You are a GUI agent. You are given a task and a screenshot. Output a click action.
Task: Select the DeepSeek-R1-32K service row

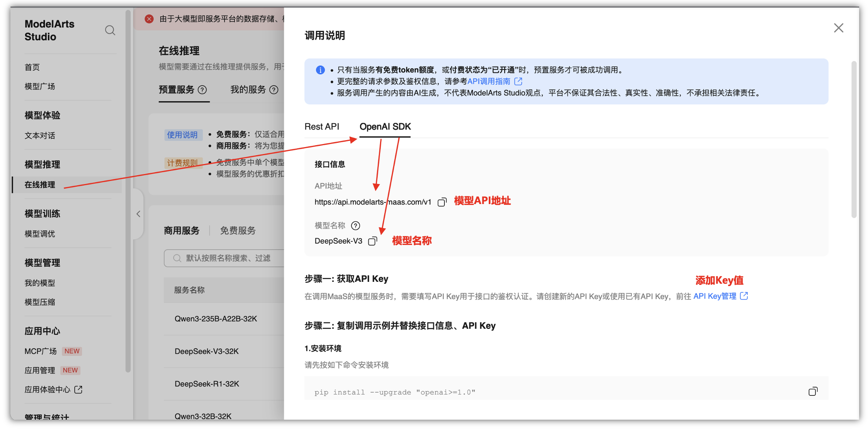tap(224, 384)
